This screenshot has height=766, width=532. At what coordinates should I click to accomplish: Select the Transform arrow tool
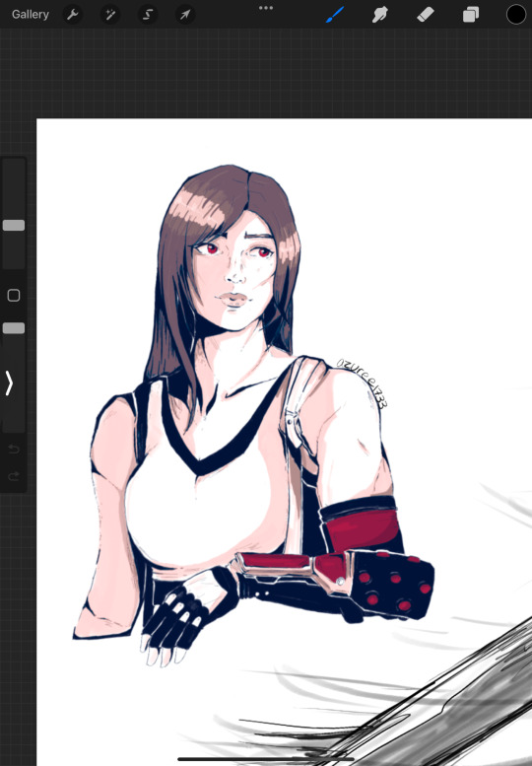coord(185,15)
